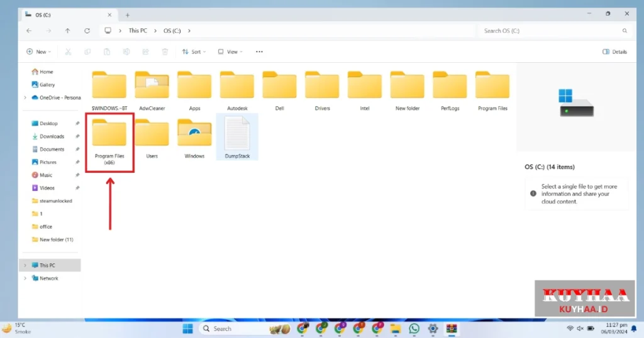Click the Cut toolbar icon
The image size is (644, 338).
coord(68,52)
